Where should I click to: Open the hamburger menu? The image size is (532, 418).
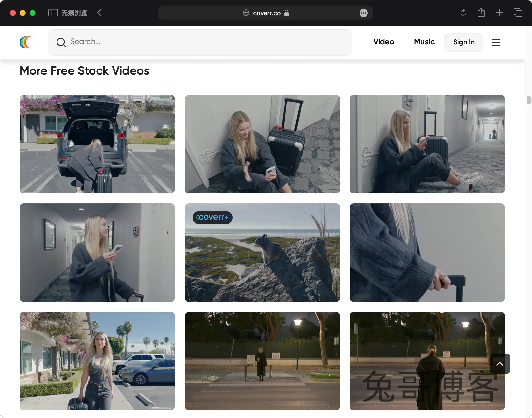(496, 42)
